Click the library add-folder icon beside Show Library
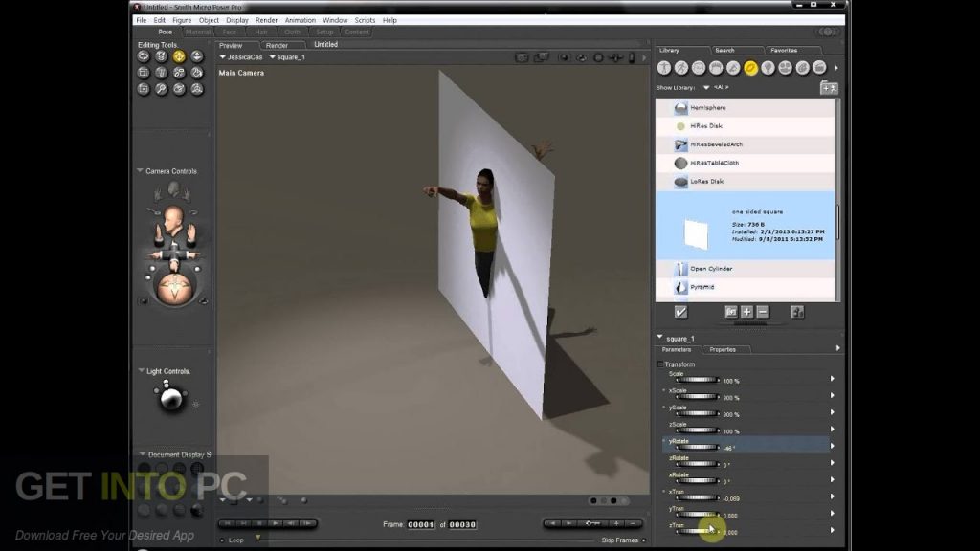Viewport: 980px width, 551px height. pyautogui.click(x=829, y=88)
